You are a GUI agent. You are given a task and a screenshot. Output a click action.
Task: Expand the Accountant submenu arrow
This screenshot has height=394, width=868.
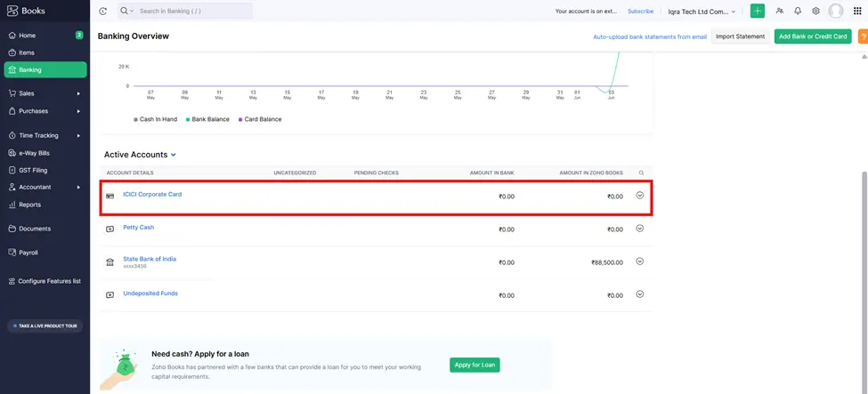tap(78, 188)
